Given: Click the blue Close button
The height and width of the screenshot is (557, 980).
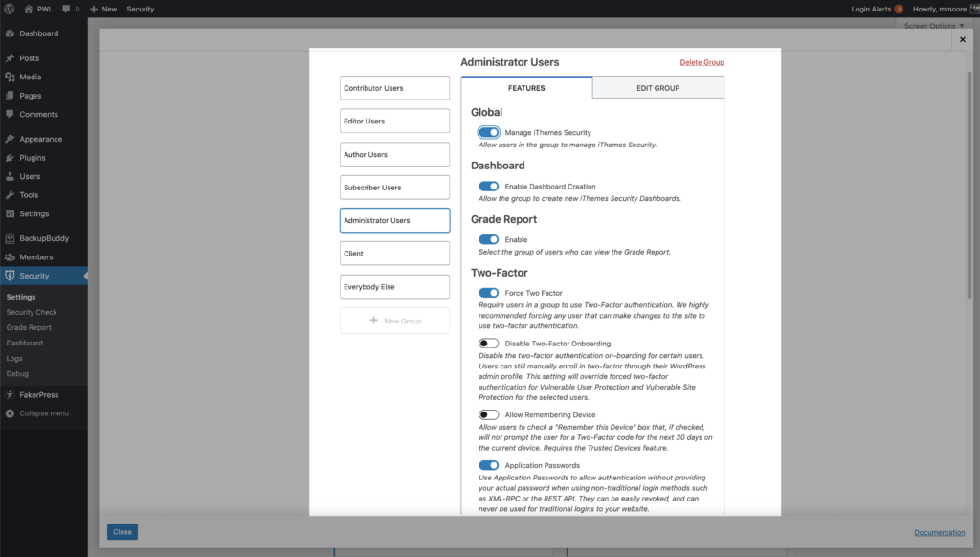Looking at the screenshot, I should 122,531.
